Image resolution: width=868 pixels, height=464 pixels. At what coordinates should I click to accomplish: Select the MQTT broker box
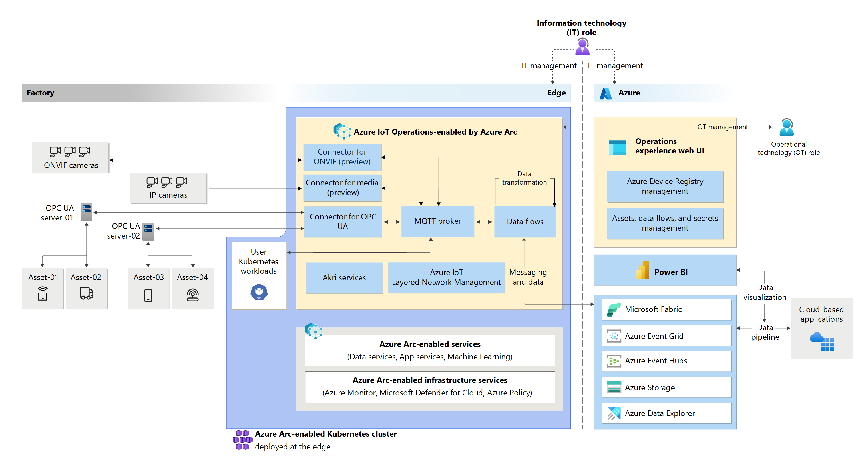[x=437, y=221]
